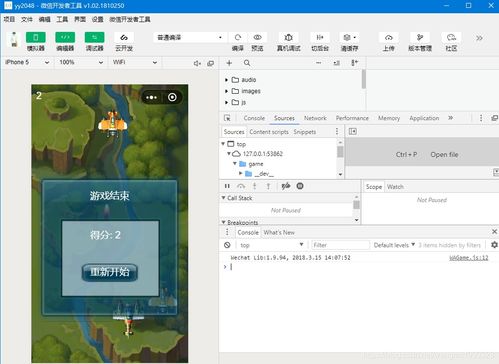The width and height of the screenshot is (499, 364).
Task: Click the console Filter input field
Action: [x=340, y=245]
